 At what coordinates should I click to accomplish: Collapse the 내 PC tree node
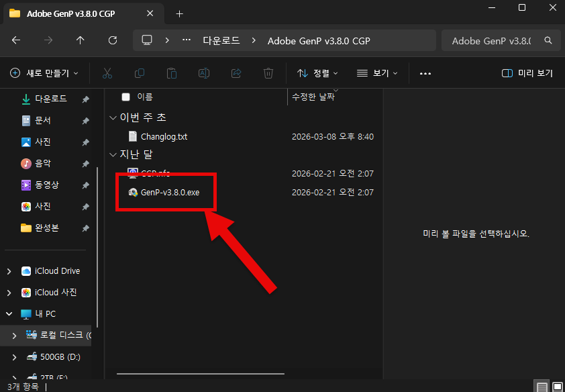pos(9,314)
